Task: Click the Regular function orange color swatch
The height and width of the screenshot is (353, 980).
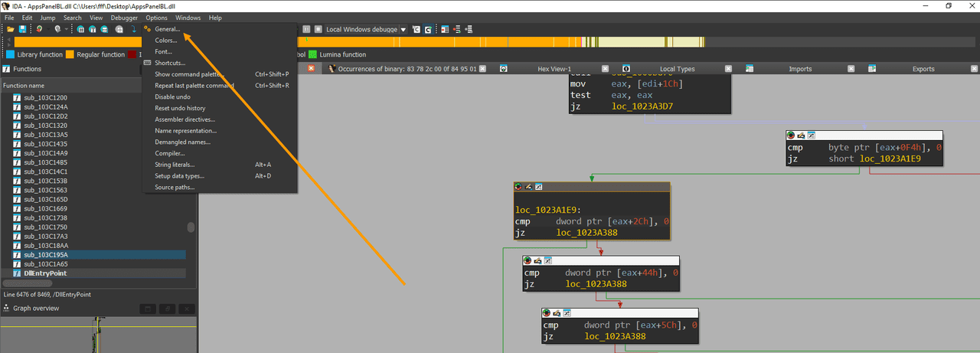Action: (70, 54)
